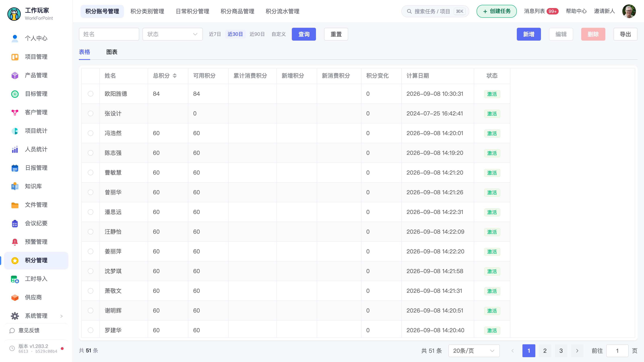Open the 状态 filter dropdown
The height and width of the screenshot is (362, 644).
(172, 34)
